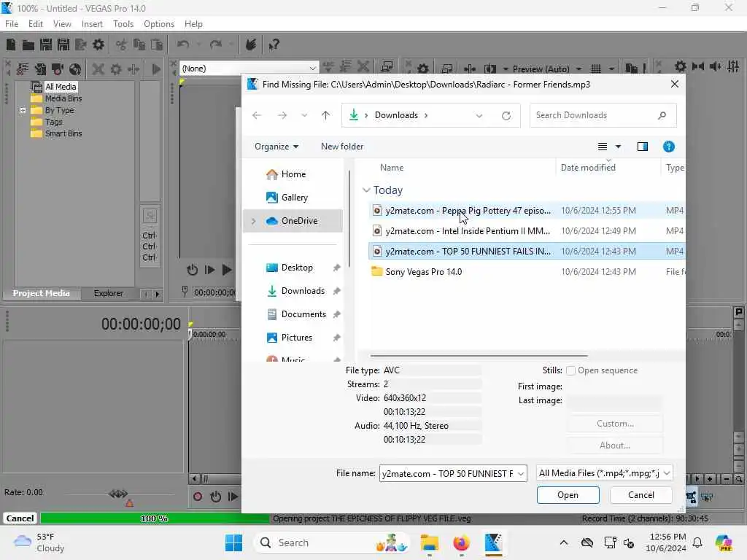747x560 pixels.
Task: Click the Cut scissors icon
Action: pos(122,44)
